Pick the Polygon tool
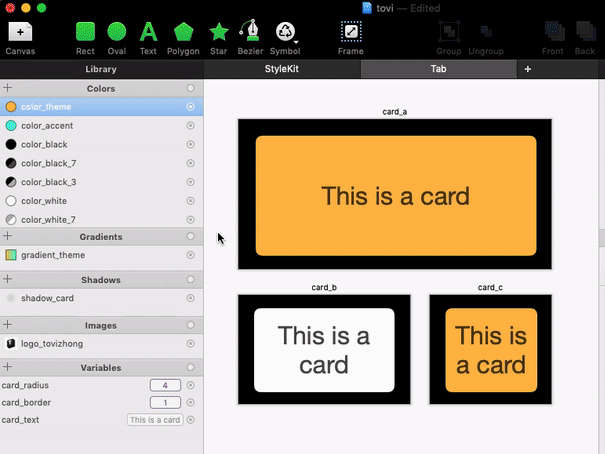The image size is (605, 454). (x=183, y=32)
